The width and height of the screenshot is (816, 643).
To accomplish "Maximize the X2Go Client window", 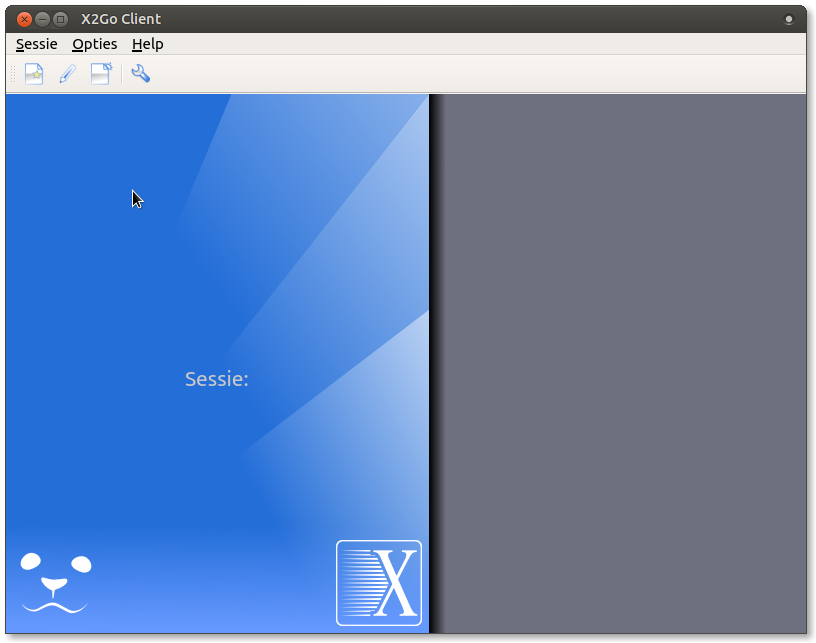I will pos(60,19).
